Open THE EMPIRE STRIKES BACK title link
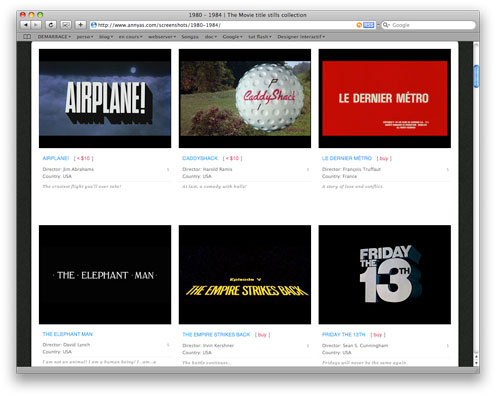Viewport: 496px width, 396px height. pyautogui.click(x=216, y=334)
